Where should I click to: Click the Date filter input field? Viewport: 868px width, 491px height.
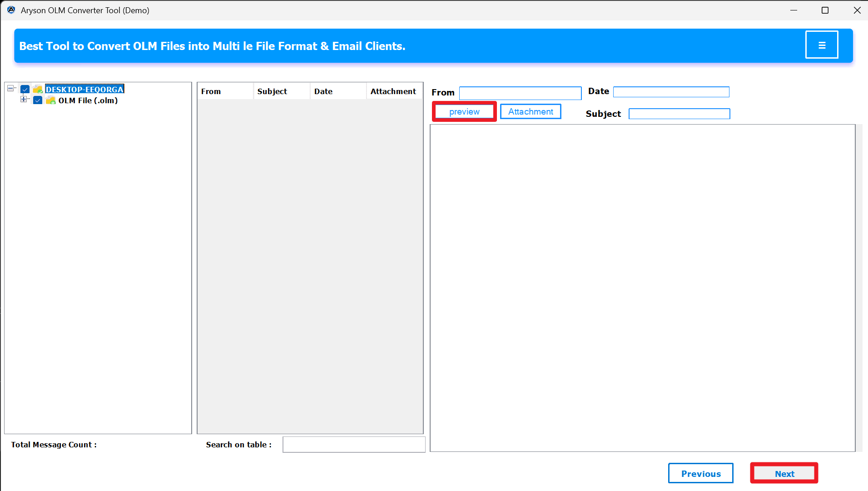pos(671,91)
